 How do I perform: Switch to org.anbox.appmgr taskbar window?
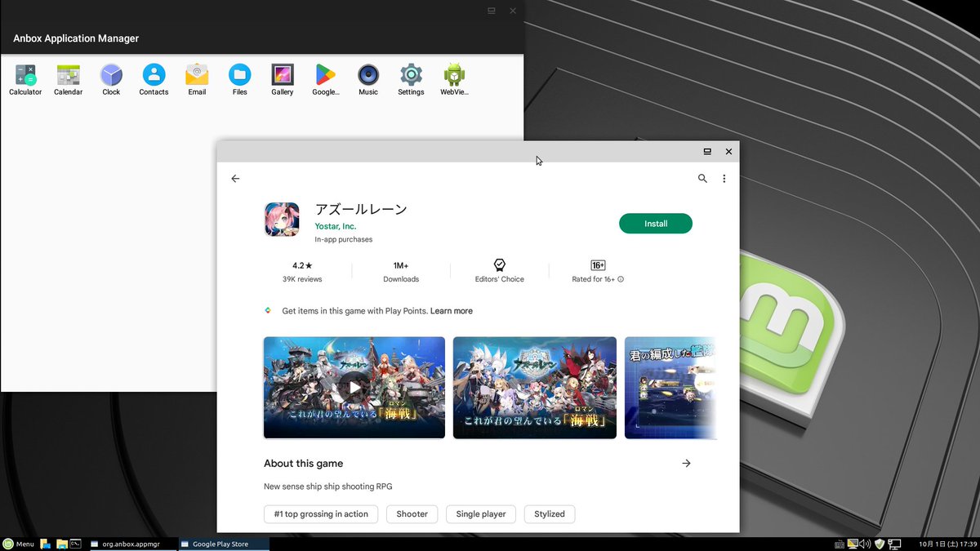[132, 544]
